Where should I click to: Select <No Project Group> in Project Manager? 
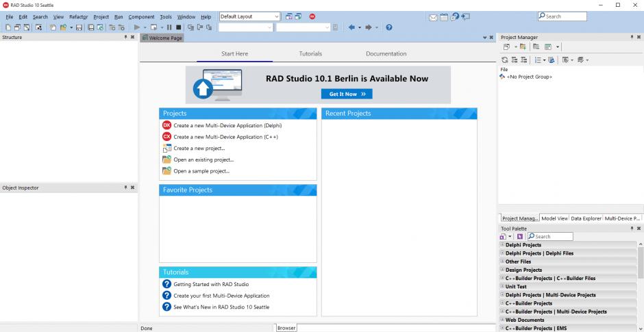click(530, 77)
